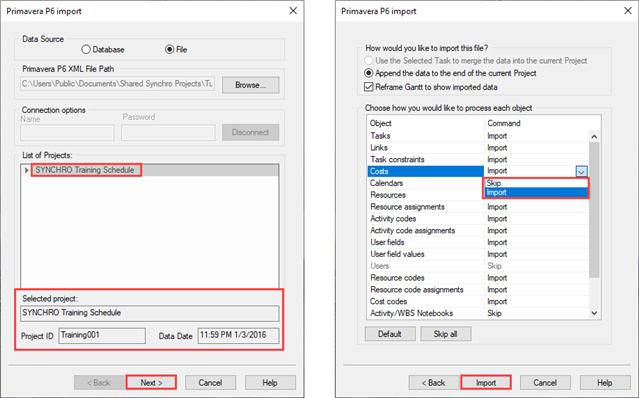
Task: Close the left Primavera P6 import dialog
Action: pos(293,11)
